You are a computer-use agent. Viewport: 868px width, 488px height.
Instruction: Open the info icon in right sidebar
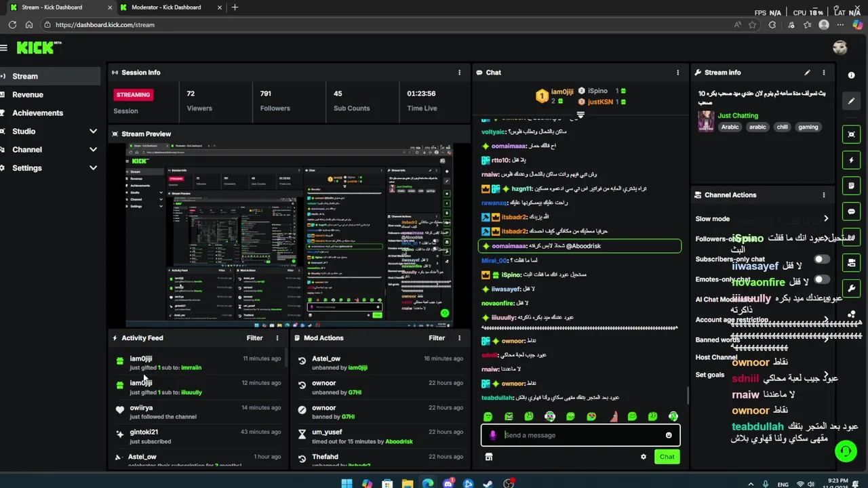click(x=851, y=75)
